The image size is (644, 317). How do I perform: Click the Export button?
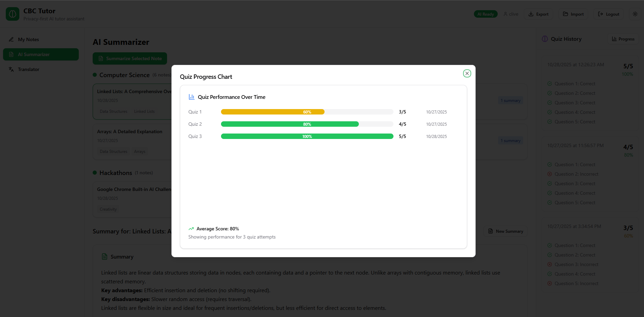click(x=538, y=14)
